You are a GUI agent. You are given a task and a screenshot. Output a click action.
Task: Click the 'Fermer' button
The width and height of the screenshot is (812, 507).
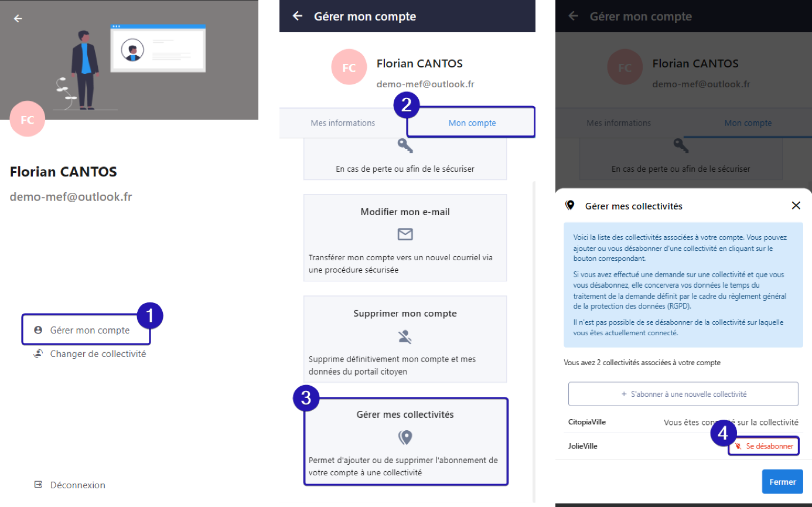(782, 481)
